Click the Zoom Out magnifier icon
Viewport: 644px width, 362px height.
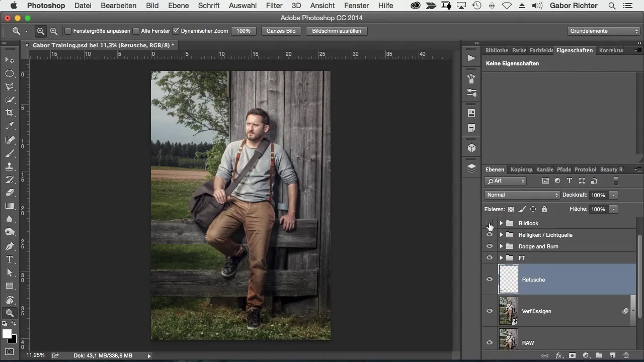[x=54, y=31]
